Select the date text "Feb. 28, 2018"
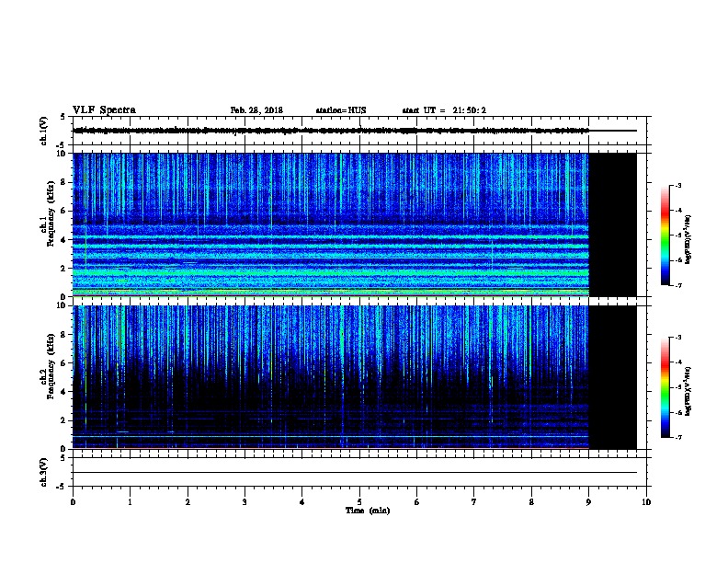 tap(256, 110)
